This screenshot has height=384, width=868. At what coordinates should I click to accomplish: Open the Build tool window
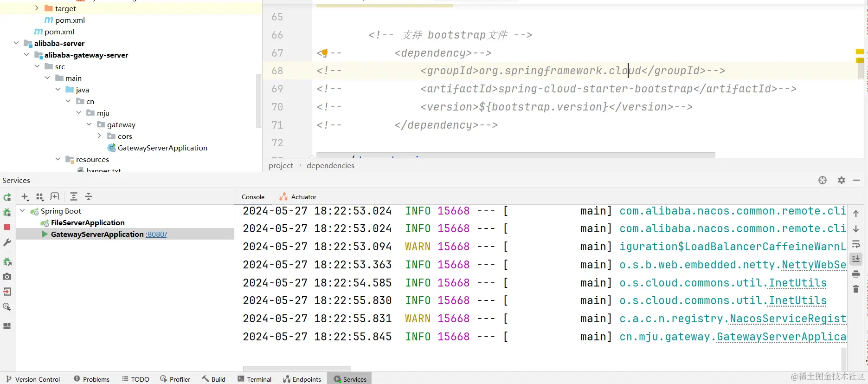coord(213,379)
